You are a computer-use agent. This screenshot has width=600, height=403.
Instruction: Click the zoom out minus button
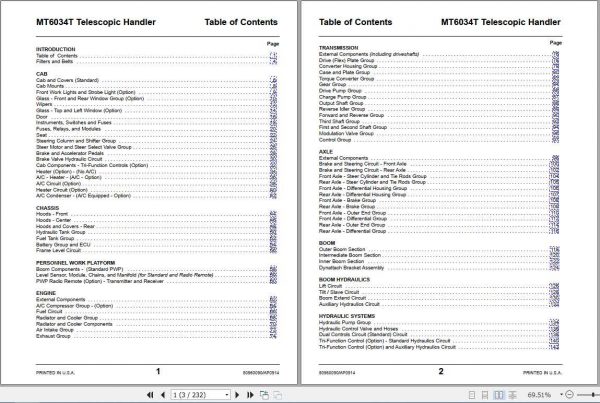tap(569, 394)
